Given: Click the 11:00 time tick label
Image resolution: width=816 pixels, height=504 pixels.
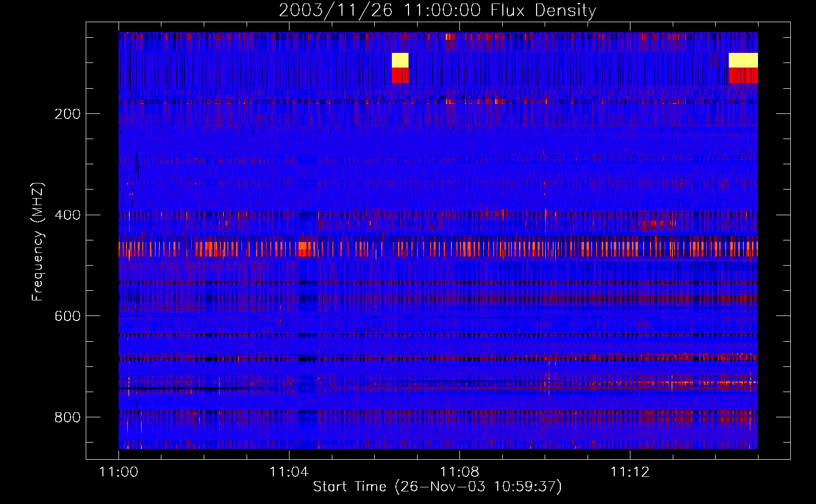Looking at the screenshot, I should click(x=119, y=472).
